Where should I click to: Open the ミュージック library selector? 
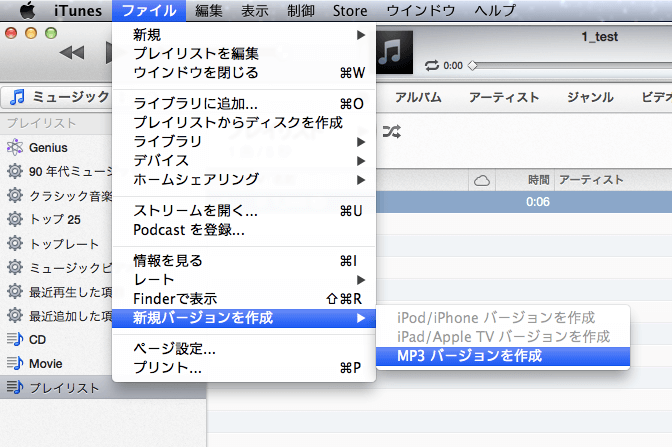[x=57, y=97]
